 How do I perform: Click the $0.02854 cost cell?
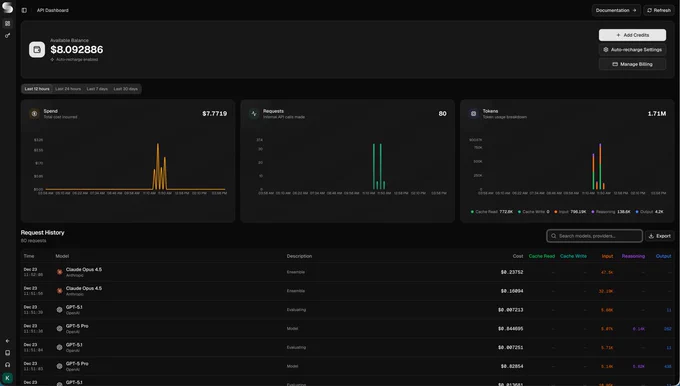(x=512, y=366)
